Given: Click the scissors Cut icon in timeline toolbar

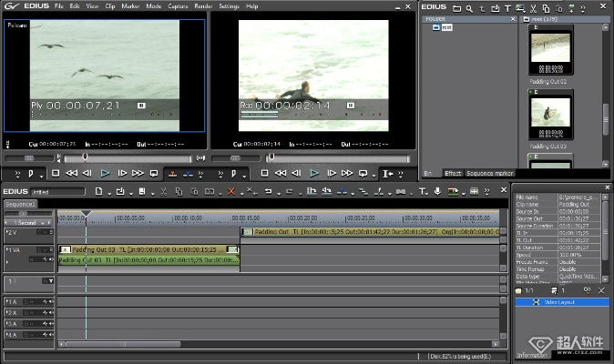Looking at the screenshot, I should tap(163, 191).
